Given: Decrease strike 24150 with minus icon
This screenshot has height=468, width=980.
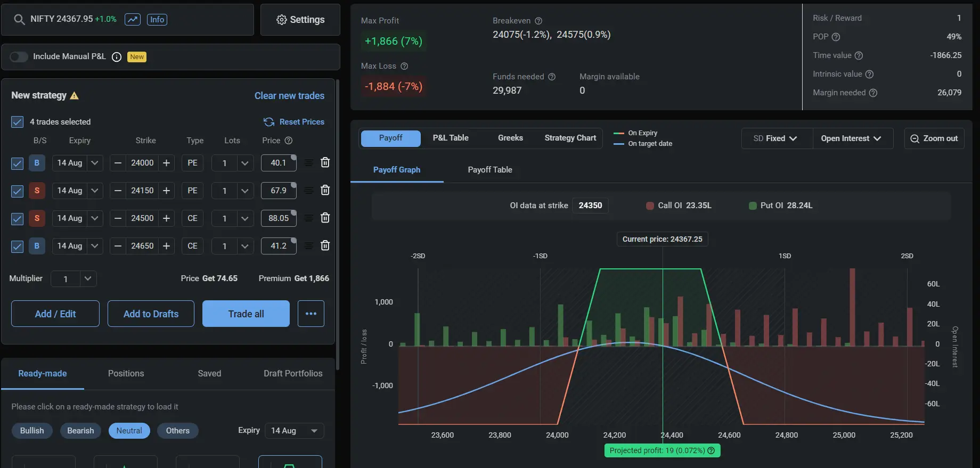Looking at the screenshot, I should coord(118,191).
